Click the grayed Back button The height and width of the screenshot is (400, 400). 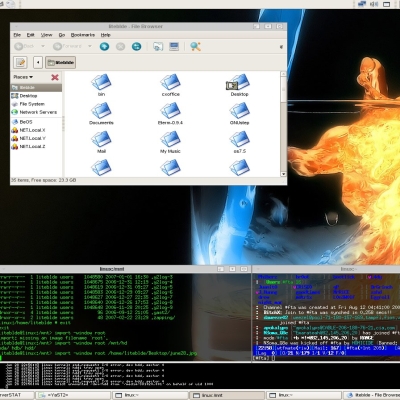tap(24, 46)
